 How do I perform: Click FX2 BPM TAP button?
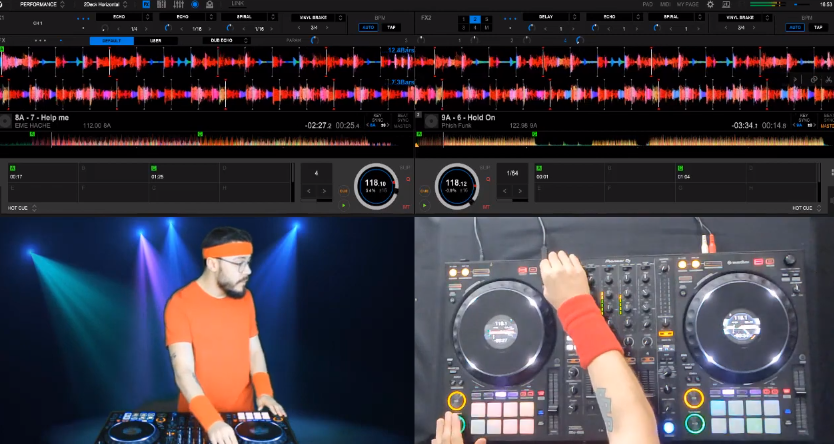tap(818, 28)
